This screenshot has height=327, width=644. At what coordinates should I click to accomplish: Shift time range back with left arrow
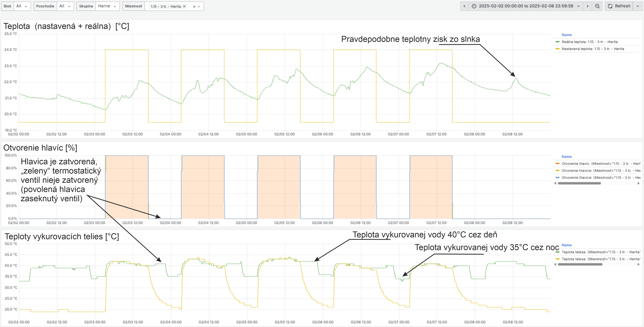(464, 6)
